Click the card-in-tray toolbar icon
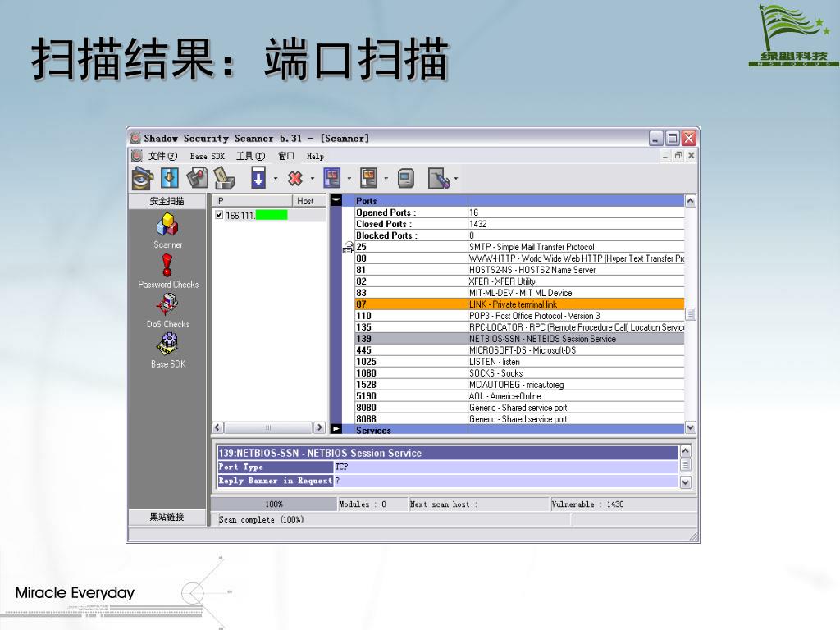The width and height of the screenshot is (840, 630). (225, 178)
